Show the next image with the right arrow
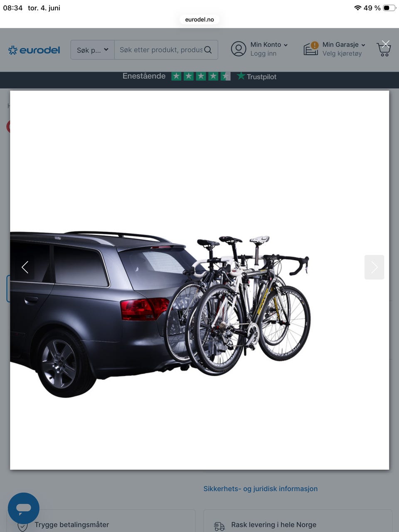The width and height of the screenshot is (399, 532). [374, 267]
